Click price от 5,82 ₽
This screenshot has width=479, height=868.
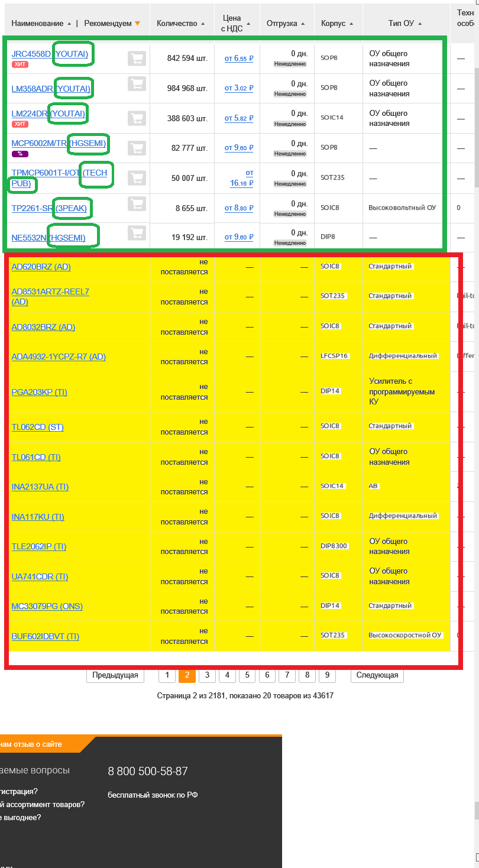click(x=239, y=118)
